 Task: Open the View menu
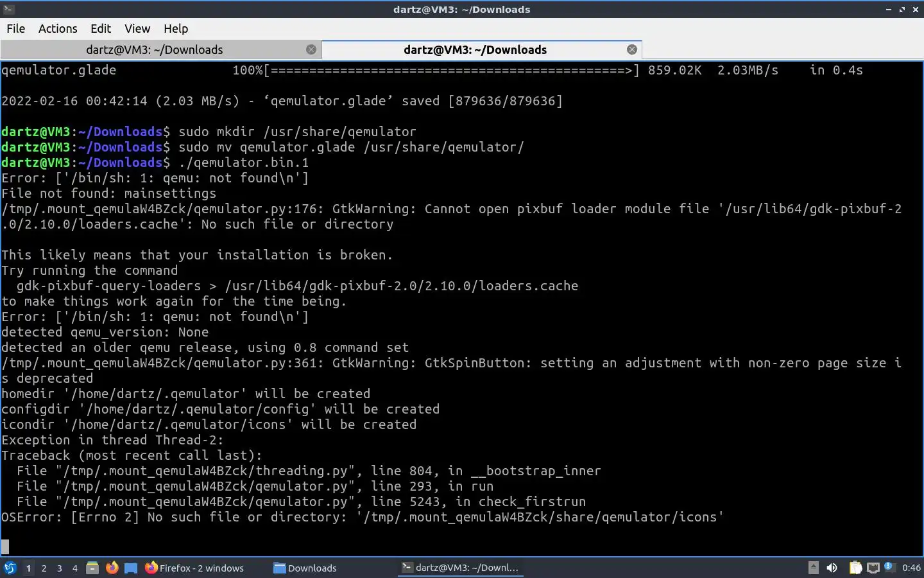pyautogui.click(x=137, y=28)
